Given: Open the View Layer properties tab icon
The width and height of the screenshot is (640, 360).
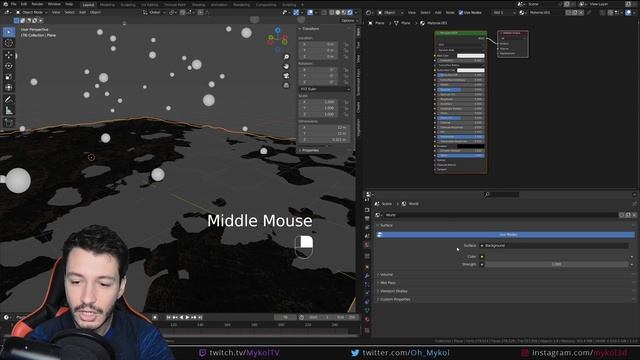Looking at the screenshot, I should coord(367,227).
